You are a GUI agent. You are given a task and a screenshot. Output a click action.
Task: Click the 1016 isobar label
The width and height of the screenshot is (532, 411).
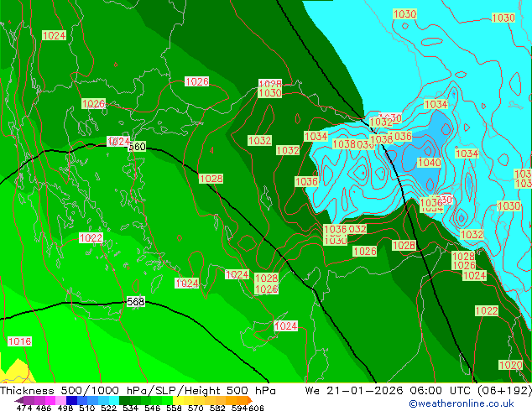click(19, 341)
